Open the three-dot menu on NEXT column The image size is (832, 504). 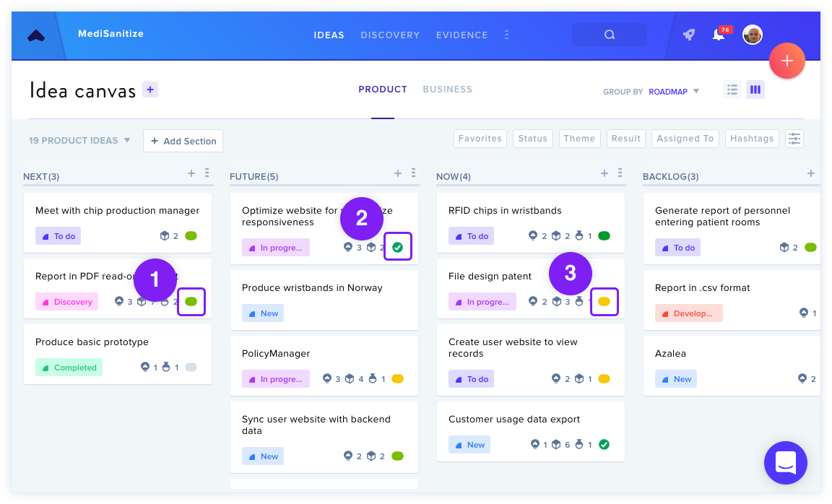(207, 173)
